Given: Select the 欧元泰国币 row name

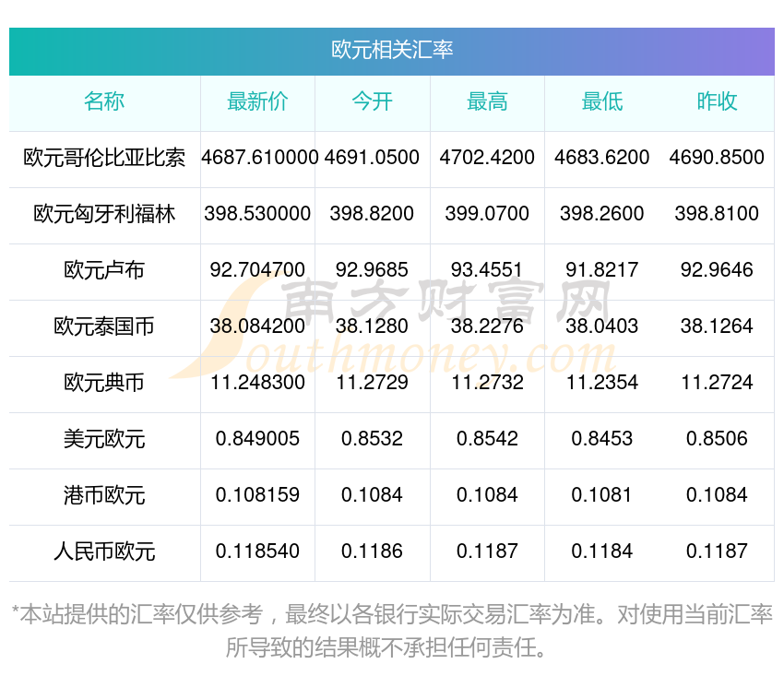Looking at the screenshot, I should click(x=104, y=326).
